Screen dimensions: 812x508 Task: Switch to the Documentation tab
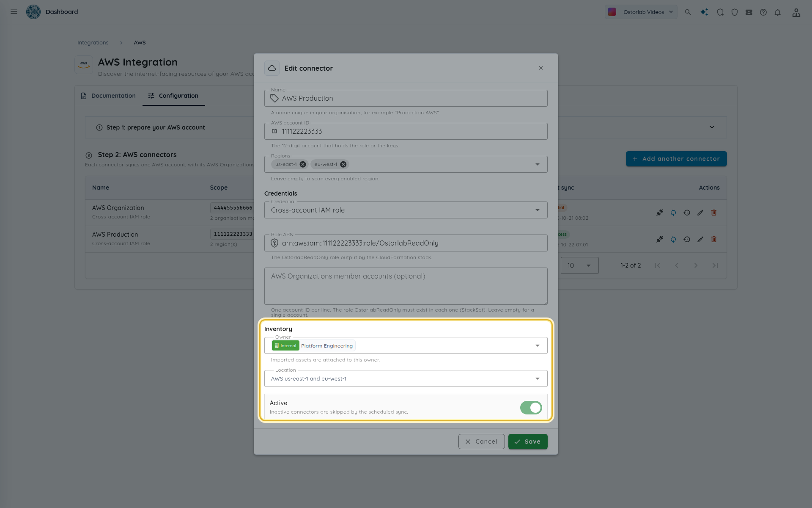tap(108, 96)
